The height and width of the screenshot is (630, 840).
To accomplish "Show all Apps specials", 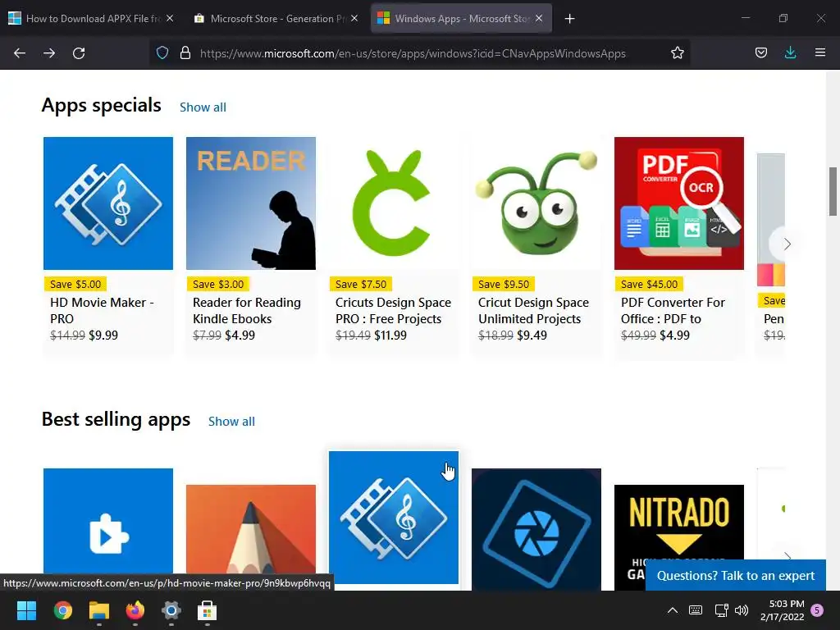I will tap(203, 107).
